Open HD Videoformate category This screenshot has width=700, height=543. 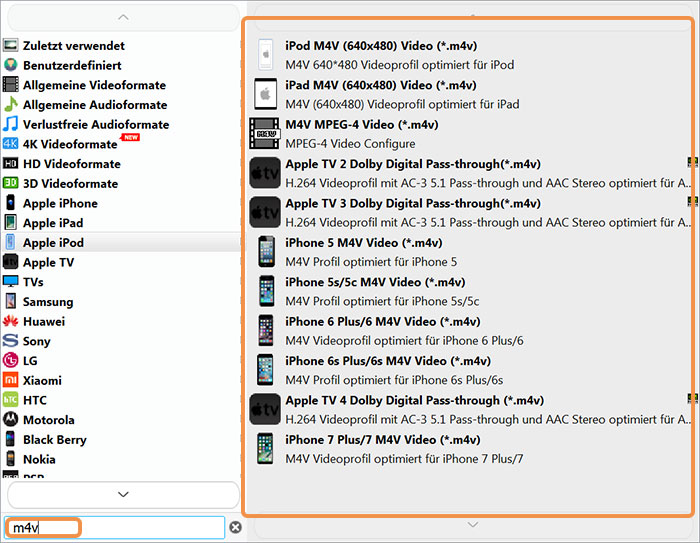click(x=72, y=163)
